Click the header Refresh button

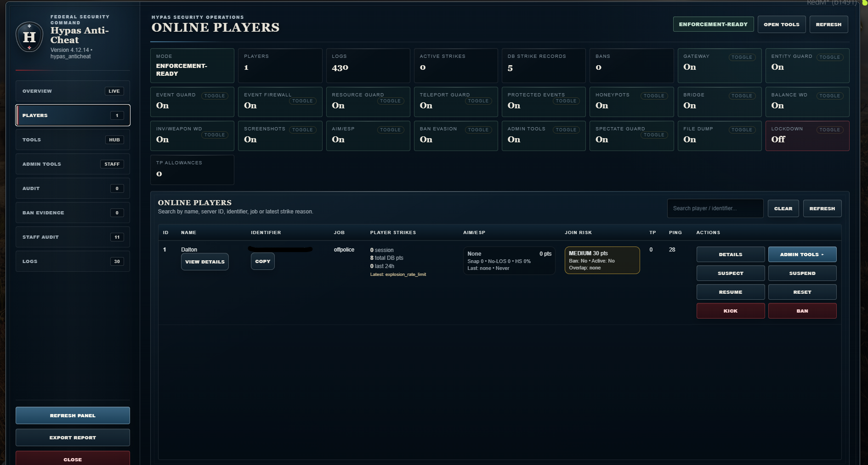(828, 24)
